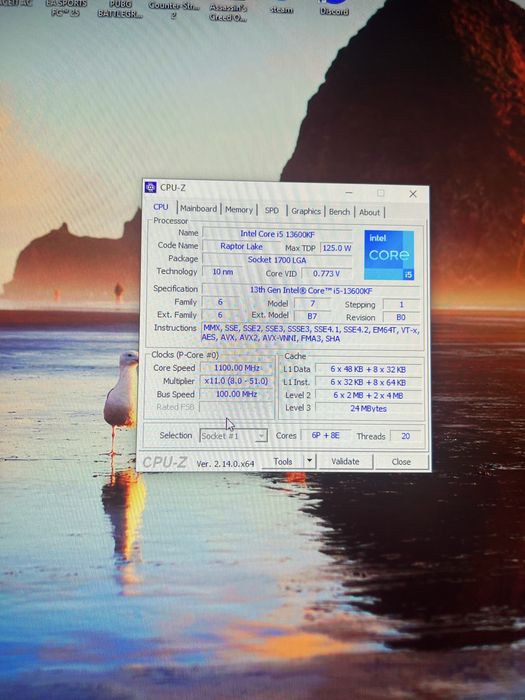
Task: Click the Raptor Lake code name value
Action: coord(242,246)
